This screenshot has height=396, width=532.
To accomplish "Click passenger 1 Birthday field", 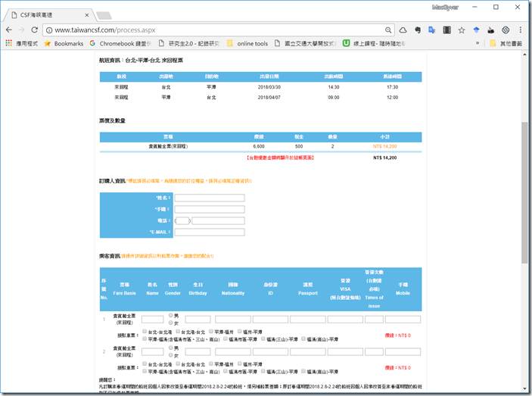I will coord(198,320).
